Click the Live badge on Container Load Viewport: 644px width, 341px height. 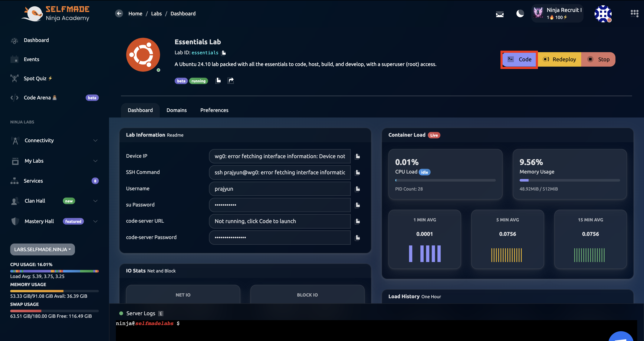434,135
